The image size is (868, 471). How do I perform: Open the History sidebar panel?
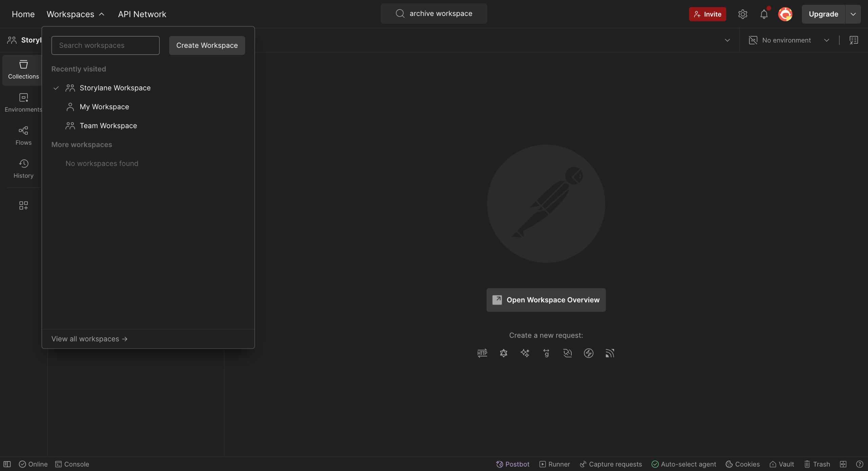tap(23, 169)
